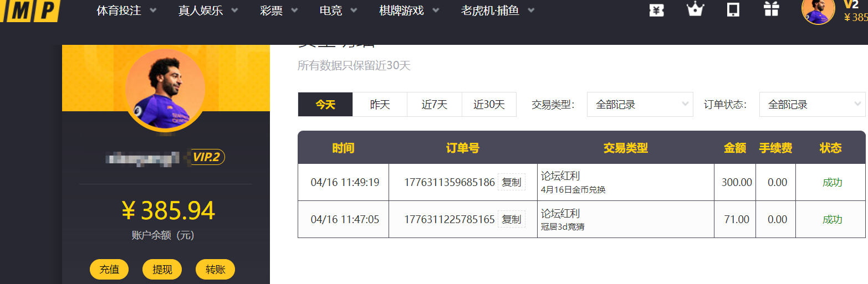This screenshot has width=868, height=284.
Task: Open the VIP crown icon
Action: coord(695,9)
